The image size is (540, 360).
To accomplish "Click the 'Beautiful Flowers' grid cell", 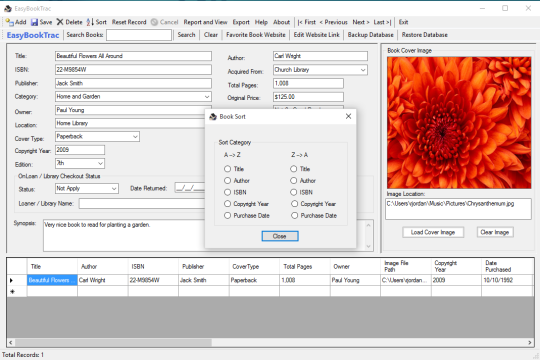I will click(52, 280).
